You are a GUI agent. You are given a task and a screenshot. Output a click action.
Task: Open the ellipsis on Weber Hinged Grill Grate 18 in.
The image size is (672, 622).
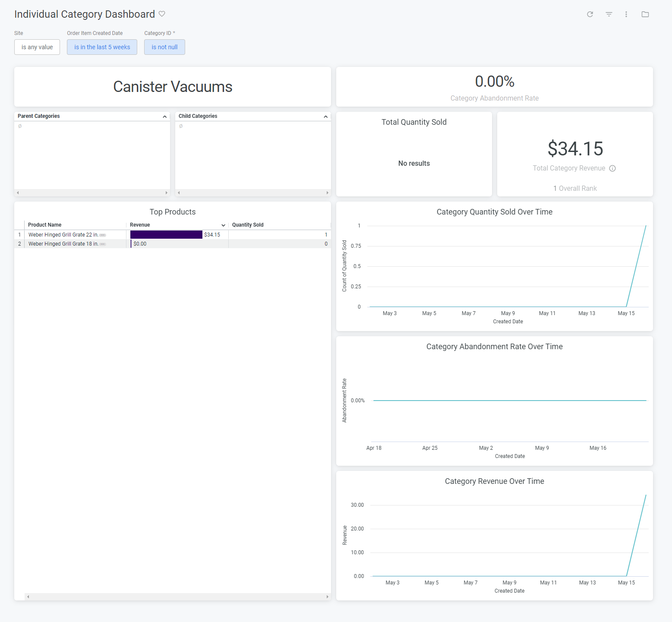tap(102, 244)
